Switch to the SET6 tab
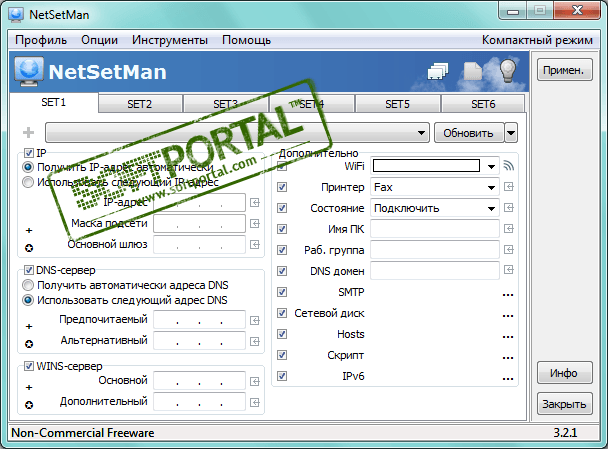 pyautogui.click(x=483, y=104)
